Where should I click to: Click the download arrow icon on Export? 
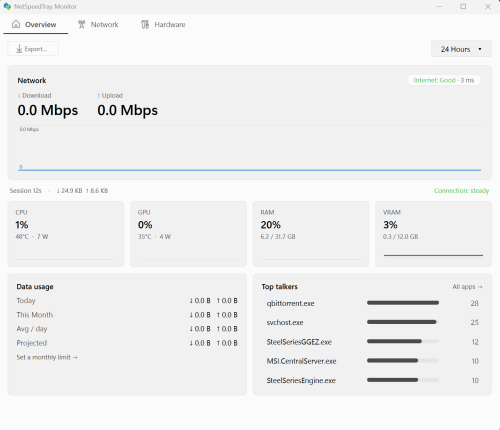pos(19,49)
